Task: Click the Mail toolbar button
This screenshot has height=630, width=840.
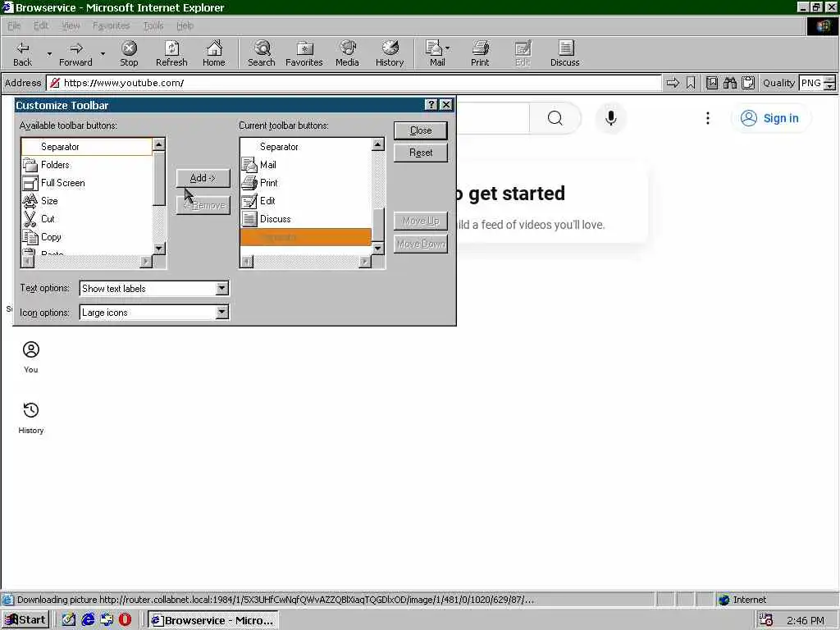Action: coord(435,53)
